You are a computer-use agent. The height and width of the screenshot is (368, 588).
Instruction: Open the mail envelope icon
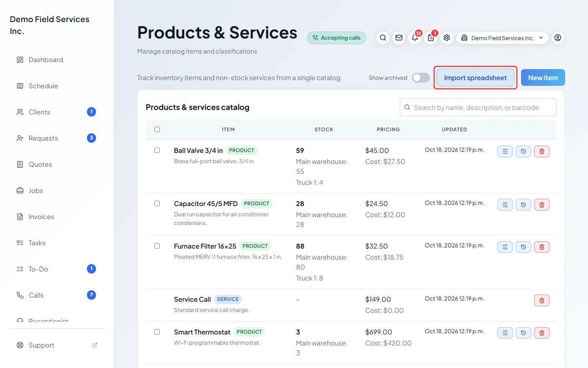coord(399,38)
